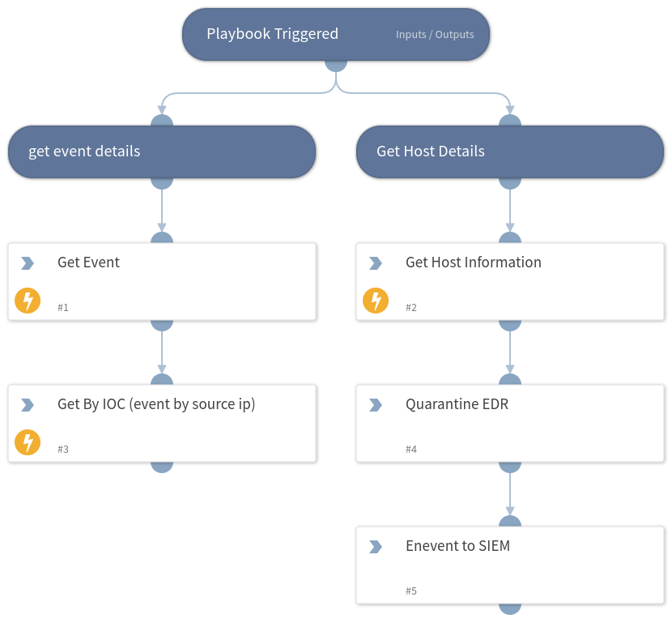Click the lightning bolt on Get Host Information
Screen dimensions: 672x623
pos(376,301)
